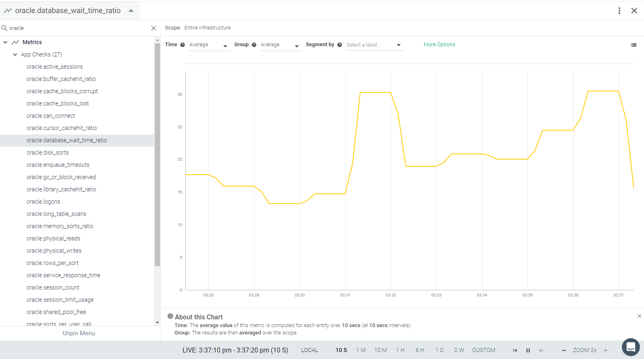
Task: Select the 1 D time range
Action: 440,350
